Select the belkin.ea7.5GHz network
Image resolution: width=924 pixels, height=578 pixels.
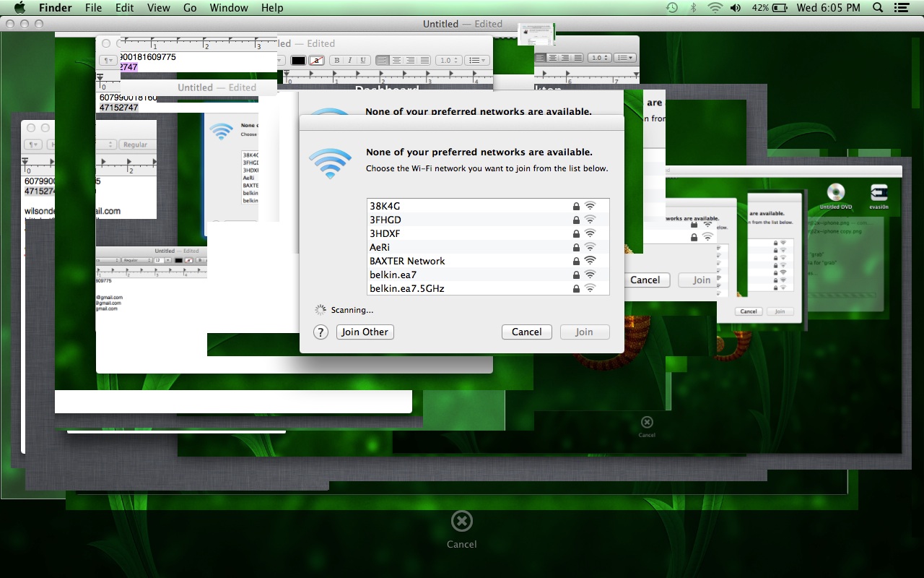click(488, 288)
